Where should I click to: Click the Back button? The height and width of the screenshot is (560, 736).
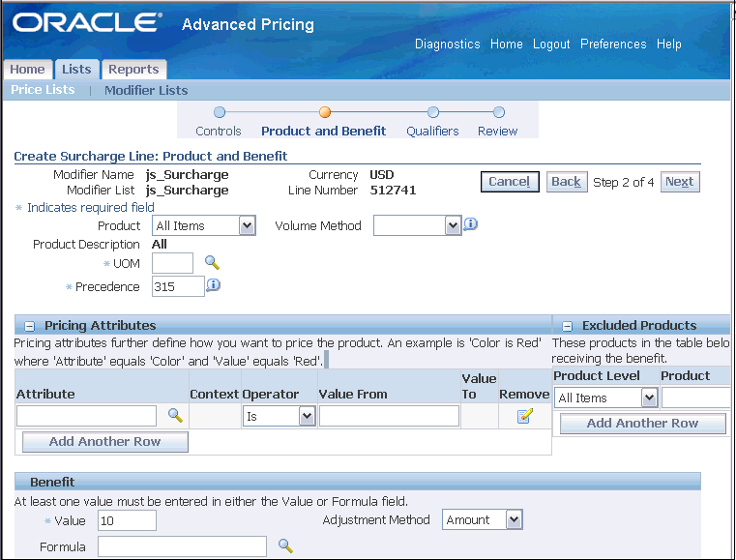[x=567, y=182]
